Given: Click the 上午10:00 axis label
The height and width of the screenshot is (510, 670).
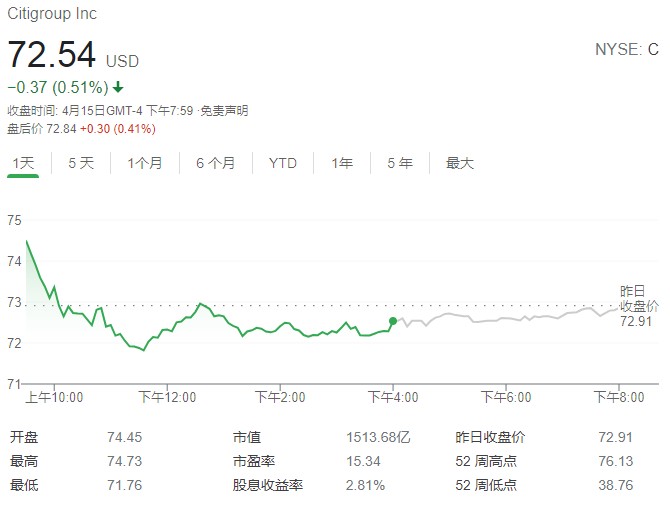Looking at the screenshot, I should [x=54, y=397].
